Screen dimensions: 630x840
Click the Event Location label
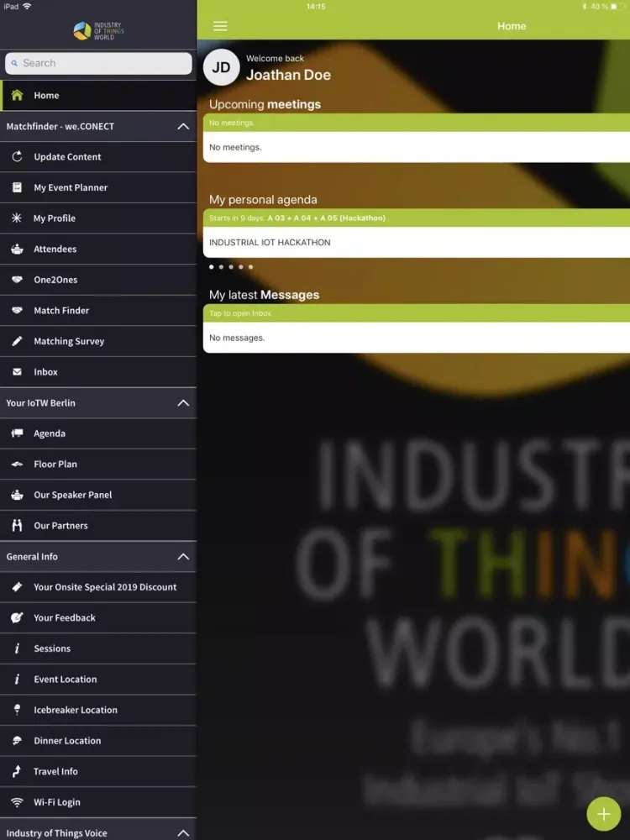point(66,680)
